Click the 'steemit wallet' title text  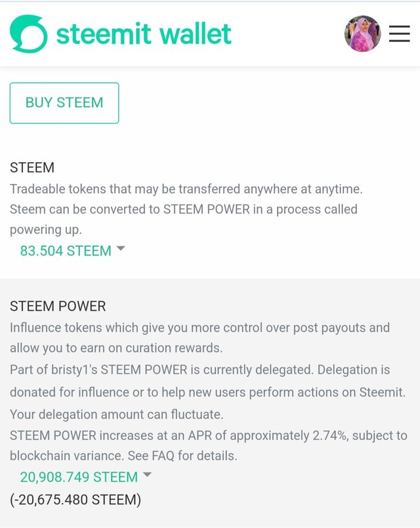pos(144,33)
